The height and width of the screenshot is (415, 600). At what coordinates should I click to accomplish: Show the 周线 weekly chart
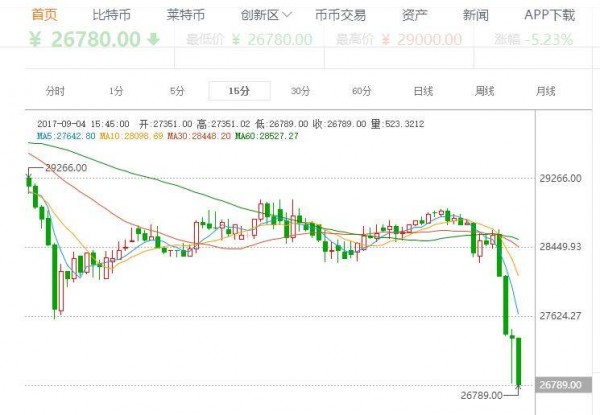click(x=484, y=91)
